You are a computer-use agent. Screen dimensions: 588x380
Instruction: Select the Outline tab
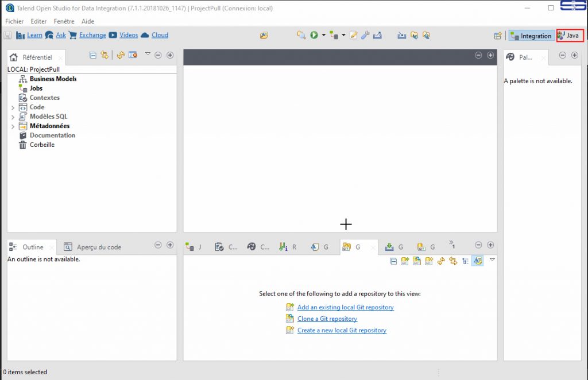coord(32,247)
